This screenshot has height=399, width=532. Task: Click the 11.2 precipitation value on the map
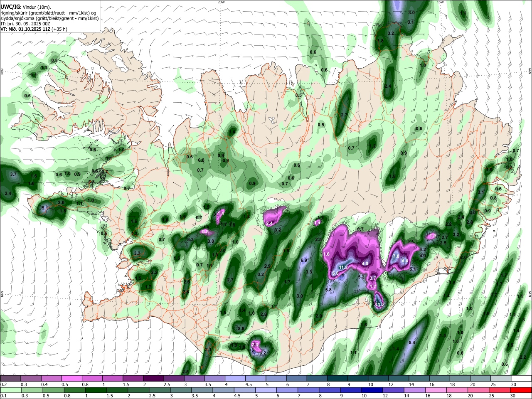[x=343, y=267]
